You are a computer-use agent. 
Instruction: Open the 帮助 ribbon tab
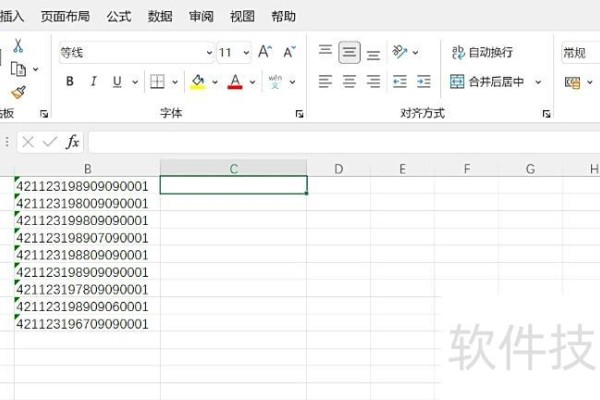[x=284, y=16]
